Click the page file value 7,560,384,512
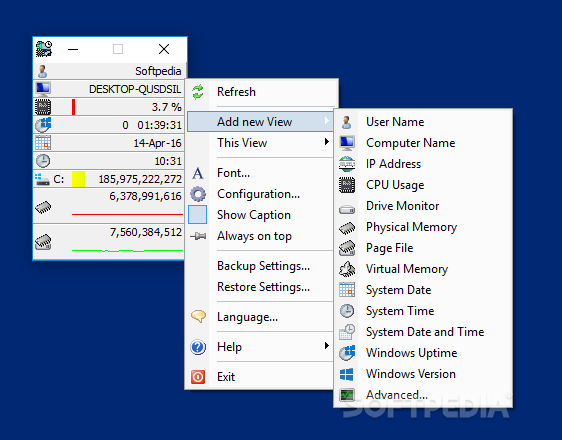 (146, 232)
